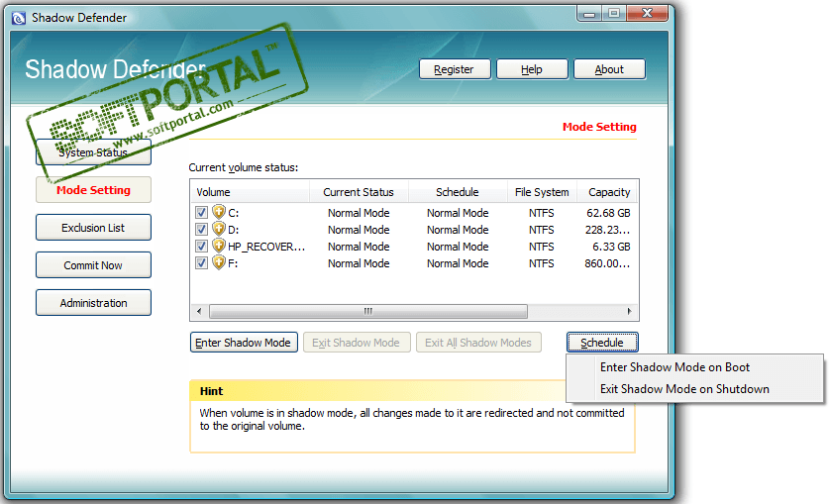This screenshot has height=504, width=829.
Task: Sort by the Schedule column header
Action: 458,192
